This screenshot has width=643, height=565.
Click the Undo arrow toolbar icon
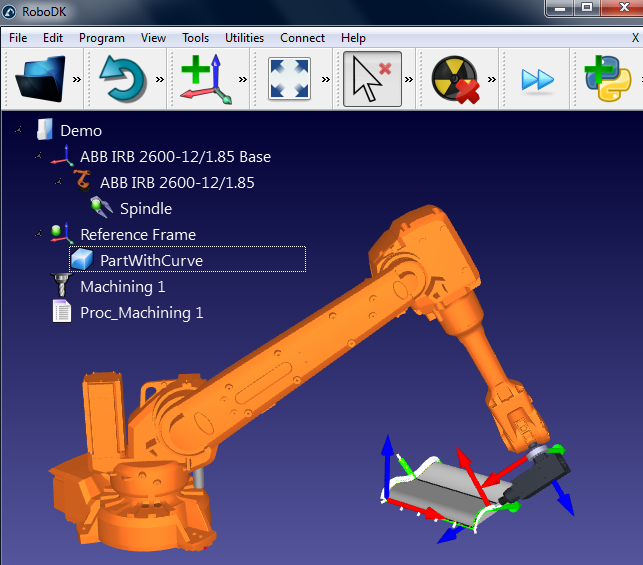click(123, 79)
